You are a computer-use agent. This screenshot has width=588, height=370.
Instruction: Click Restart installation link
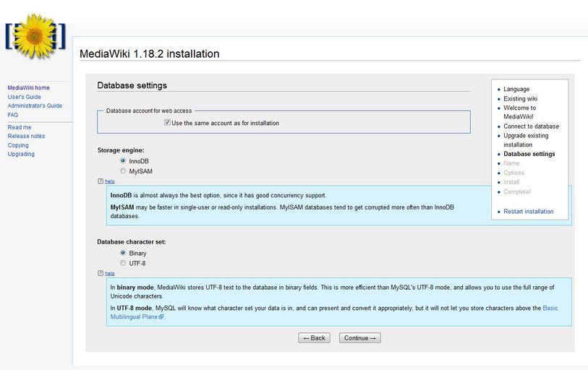coord(528,212)
